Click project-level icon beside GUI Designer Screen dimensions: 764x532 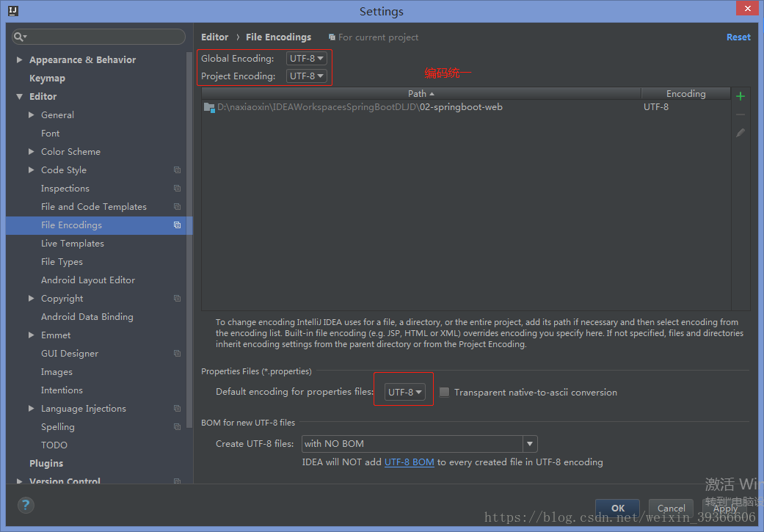178,353
